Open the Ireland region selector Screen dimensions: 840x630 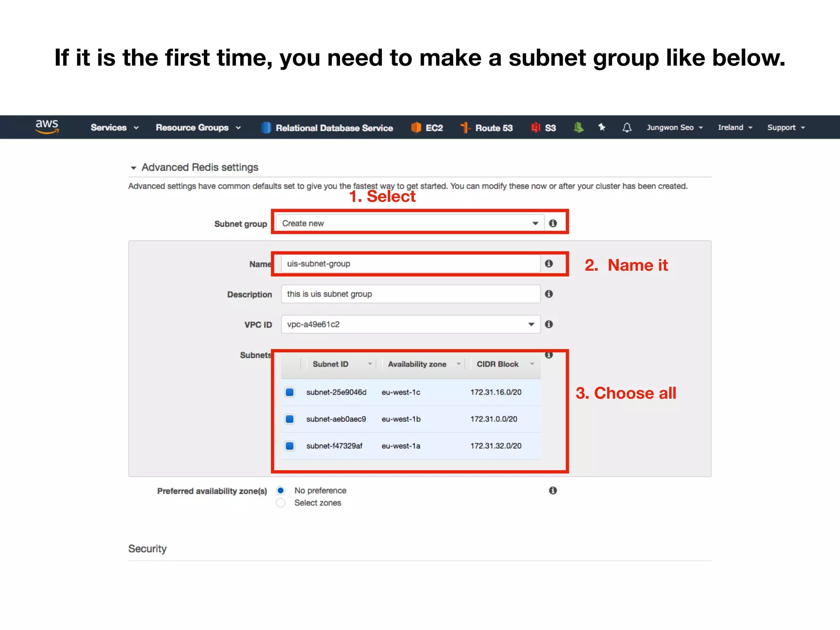(735, 128)
